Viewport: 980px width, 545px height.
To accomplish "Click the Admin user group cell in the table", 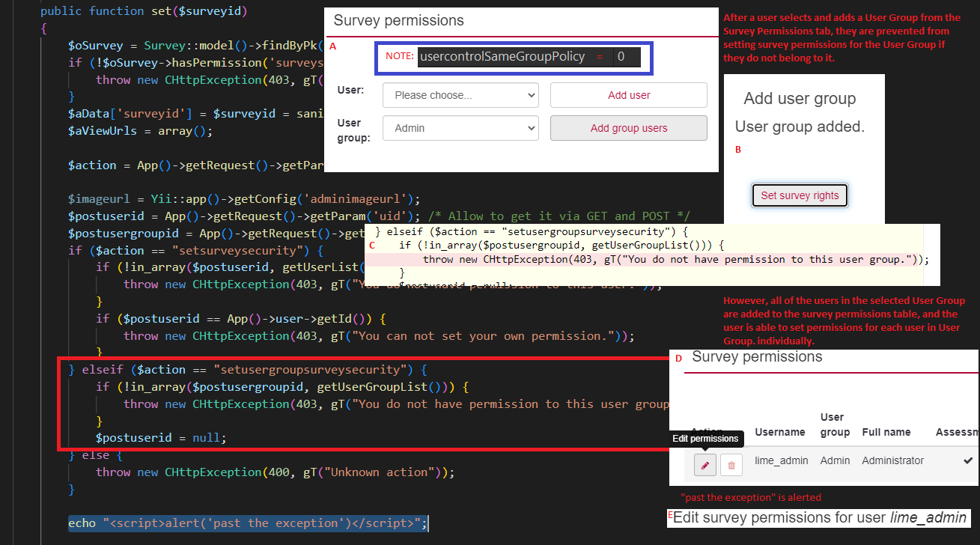I will [835, 460].
